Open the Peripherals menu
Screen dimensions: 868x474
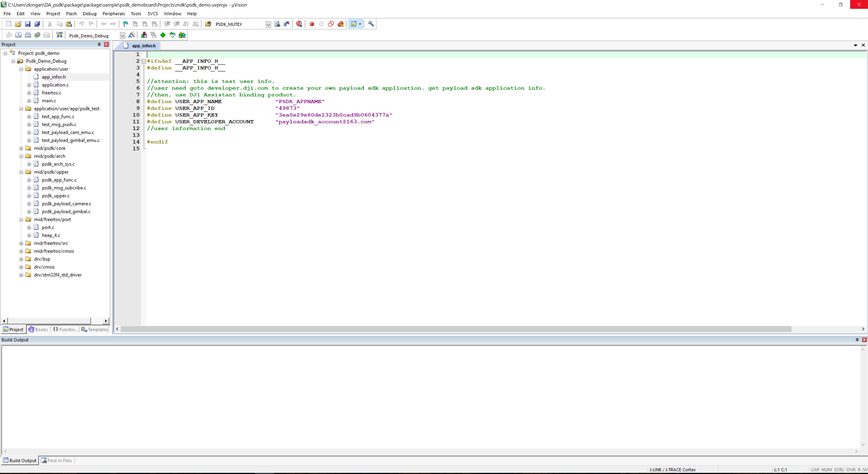click(x=114, y=14)
